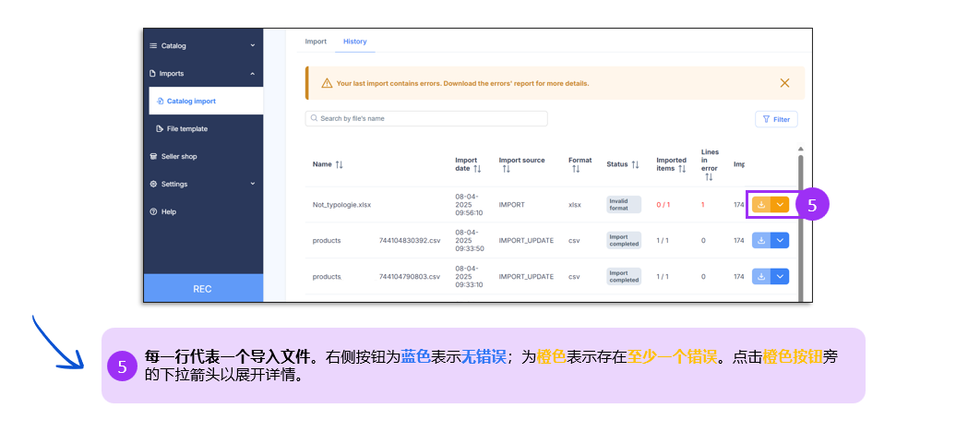This screenshot has height=432, width=980.
Task: Expand details using orange dropdown arrow
Action: click(x=780, y=205)
